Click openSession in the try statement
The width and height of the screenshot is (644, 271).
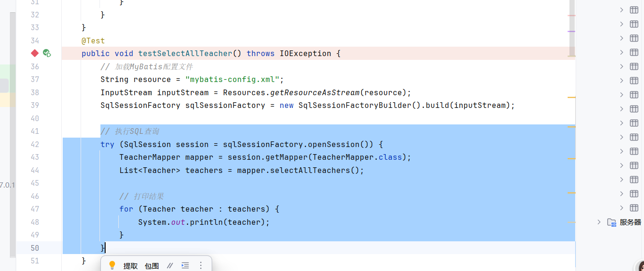[x=334, y=144]
